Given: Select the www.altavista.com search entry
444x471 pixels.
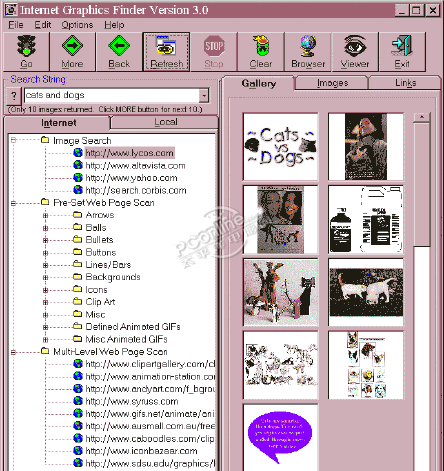Looking at the screenshot, I should (x=135, y=166).
